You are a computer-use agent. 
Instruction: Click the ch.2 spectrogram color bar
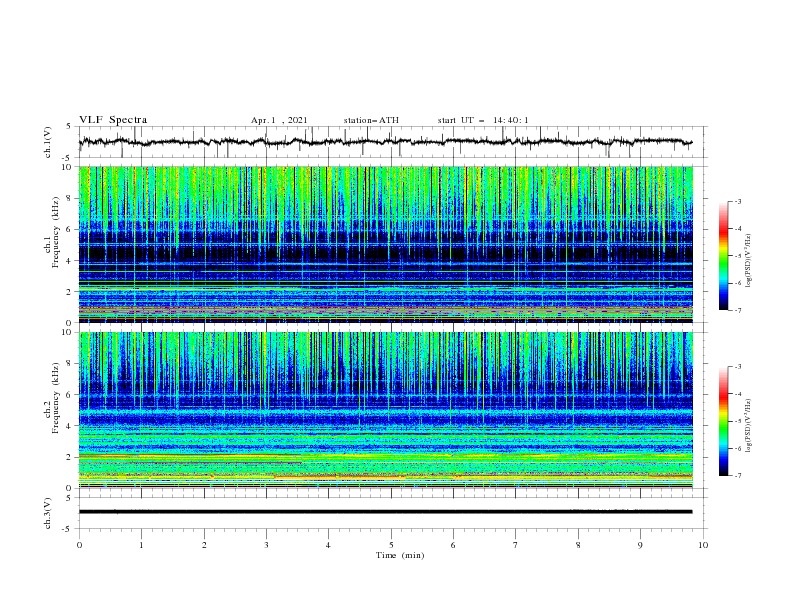723,421
